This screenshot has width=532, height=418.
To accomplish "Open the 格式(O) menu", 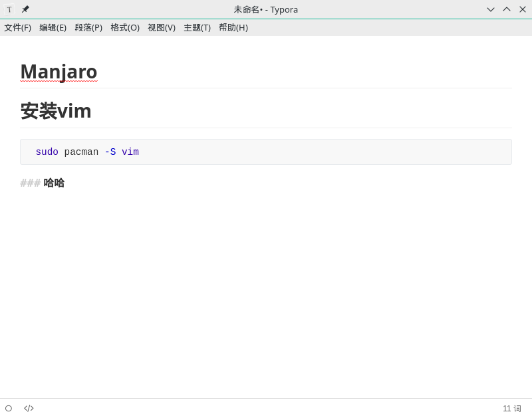I will coord(125,27).
